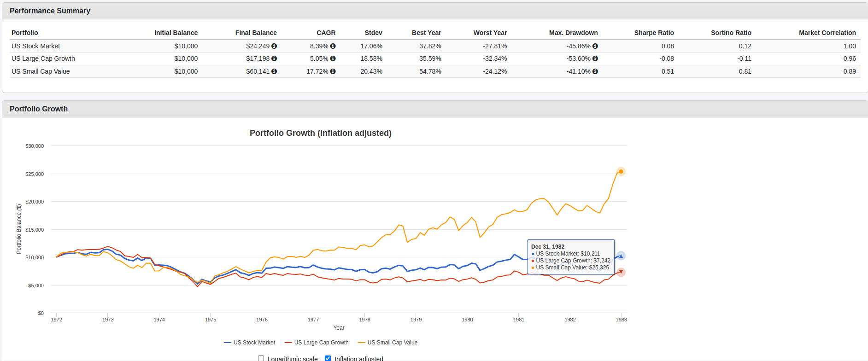Click the Performance Summary panel heading
868x361 pixels.
(50, 11)
